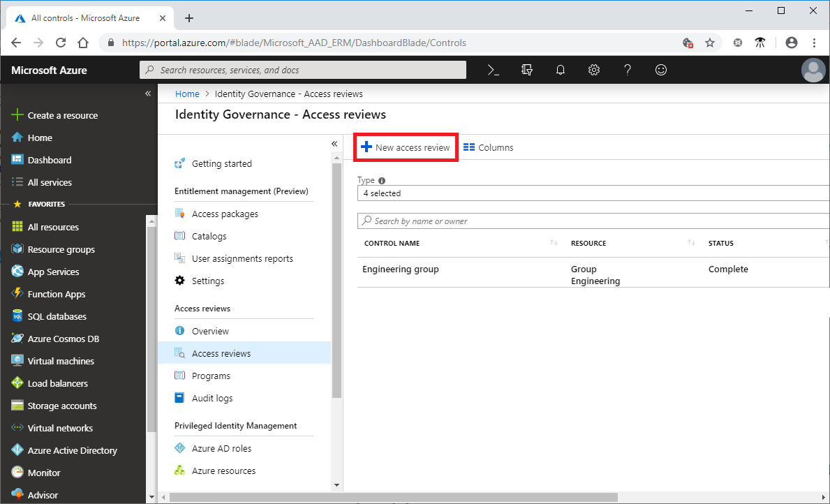830x504 pixels.
Task: Open the Engineering group review row
Action: point(593,274)
